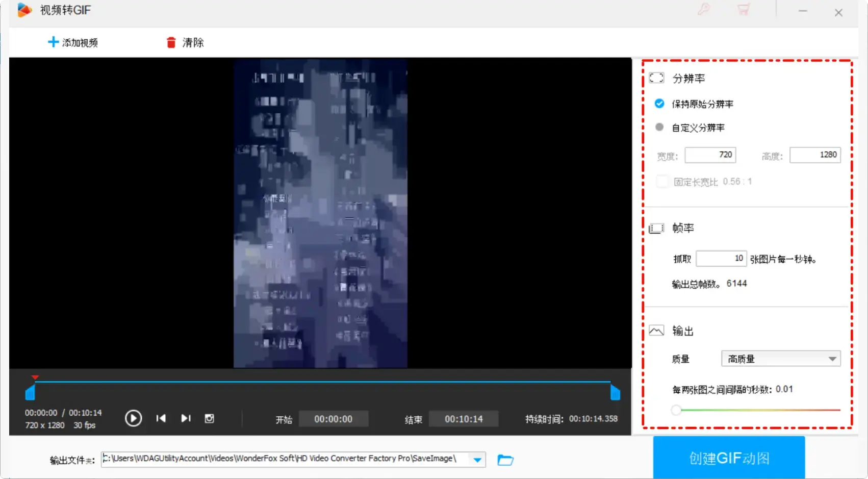This screenshot has height=479, width=868.
Task: Jump to previous frame
Action: point(161,418)
